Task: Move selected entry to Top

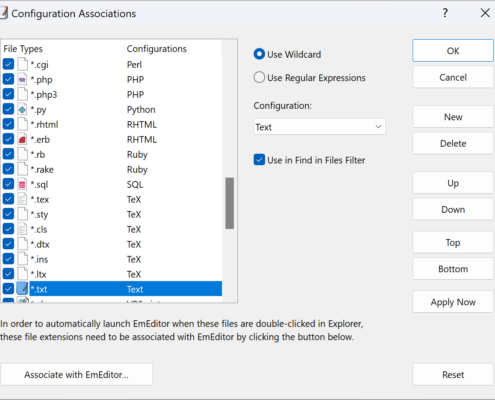Action: (453, 242)
